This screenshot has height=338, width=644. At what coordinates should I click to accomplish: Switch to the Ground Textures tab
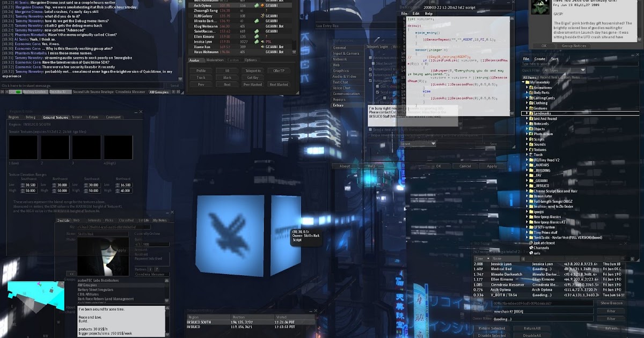tap(55, 117)
